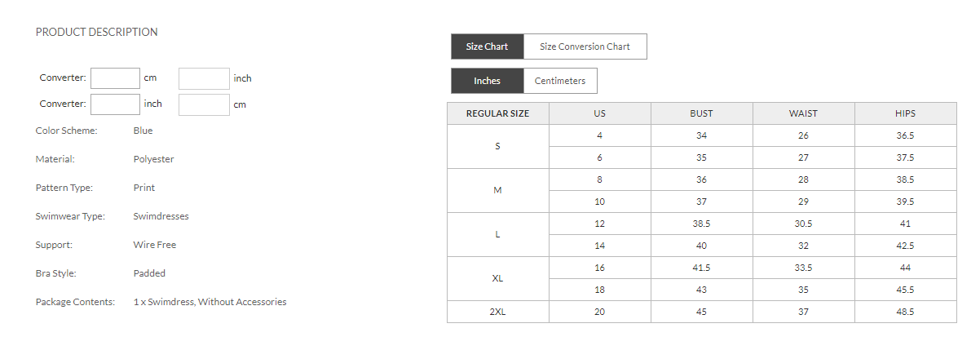Select the Inches unit tab

(x=487, y=81)
